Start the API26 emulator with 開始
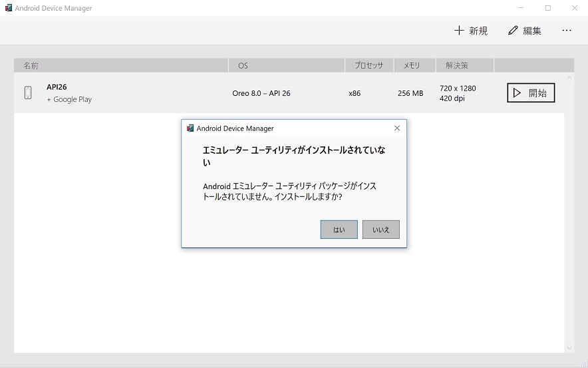The image size is (588, 368). click(x=531, y=92)
